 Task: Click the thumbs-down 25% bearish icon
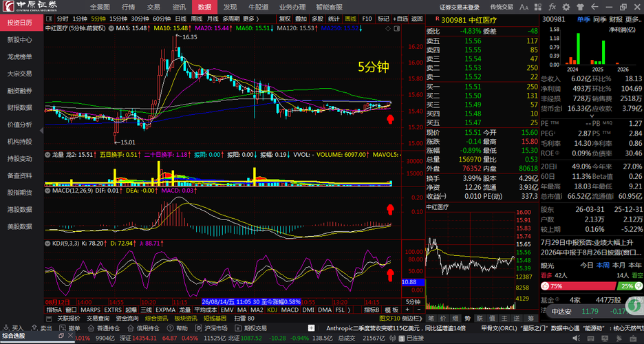638,286
